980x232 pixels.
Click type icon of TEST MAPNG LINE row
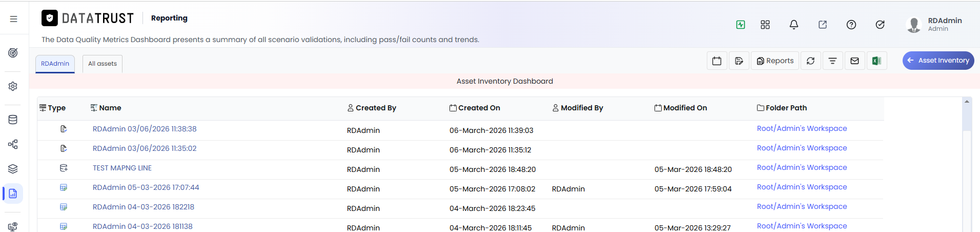(64, 168)
